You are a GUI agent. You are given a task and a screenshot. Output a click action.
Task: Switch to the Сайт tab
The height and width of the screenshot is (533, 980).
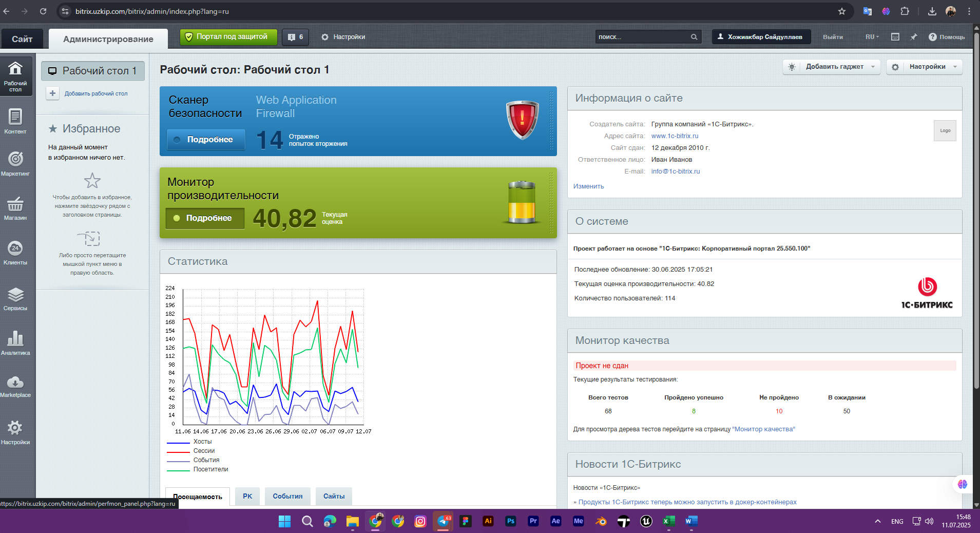click(x=22, y=39)
